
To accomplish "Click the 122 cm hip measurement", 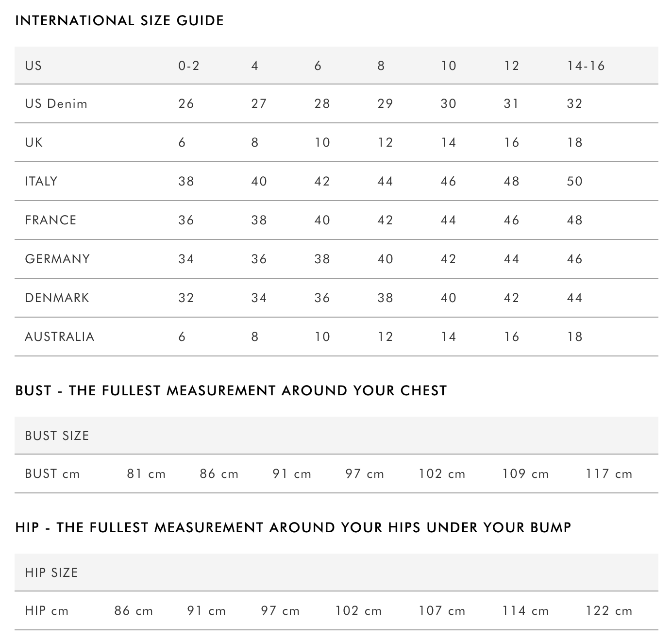I will (609, 611).
